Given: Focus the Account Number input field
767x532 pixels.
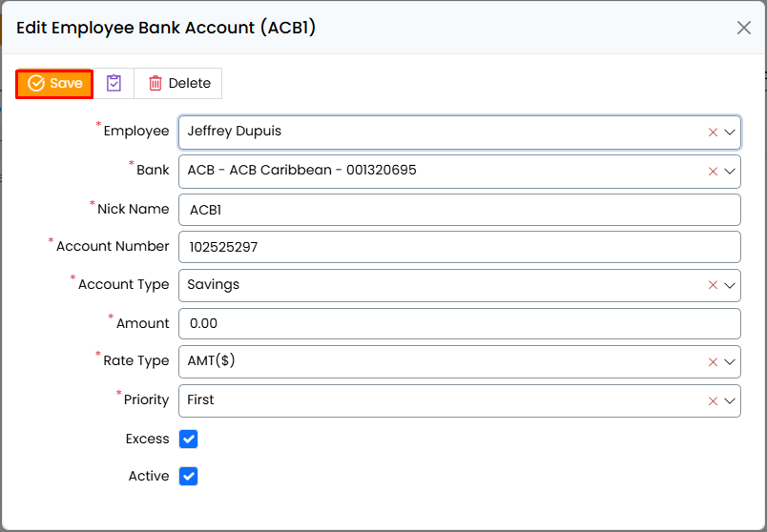Looking at the screenshot, I should tap(458, 247).
